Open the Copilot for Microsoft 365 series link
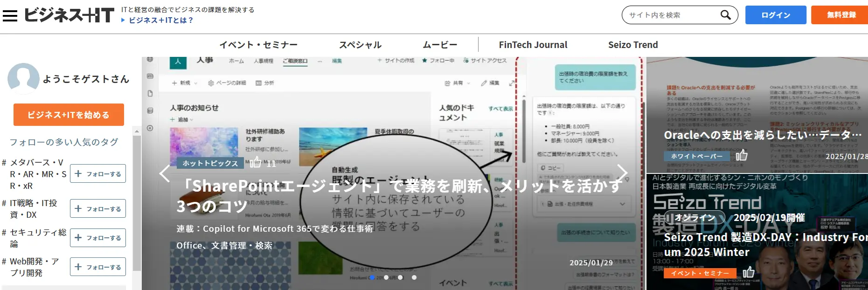This screenshot has width=868, height=290. coord(274,228)
